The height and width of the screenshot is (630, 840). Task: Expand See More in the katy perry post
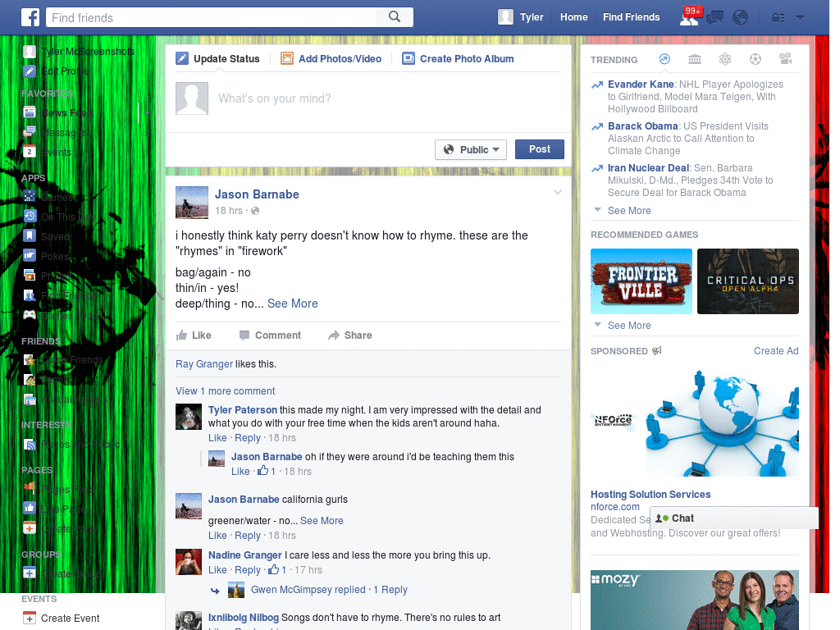pos(293,304)
